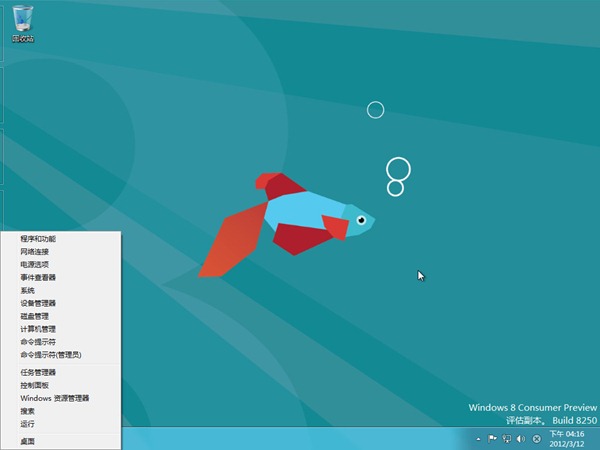Open 网络连接 from the quick menu
The height and width of the screenshot is (450, 600).
tap(61, 252)
